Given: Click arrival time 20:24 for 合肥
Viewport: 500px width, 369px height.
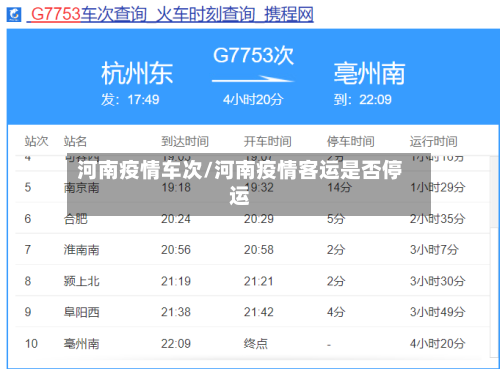Looking at the screenshot, I should click(x=176, y=219).
